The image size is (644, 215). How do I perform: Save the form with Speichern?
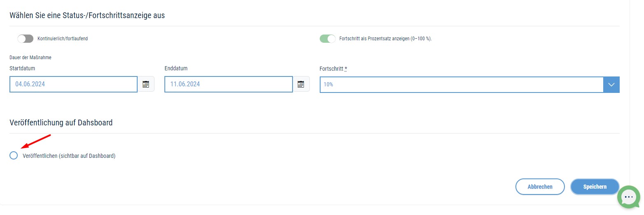[x=595, y=187]
